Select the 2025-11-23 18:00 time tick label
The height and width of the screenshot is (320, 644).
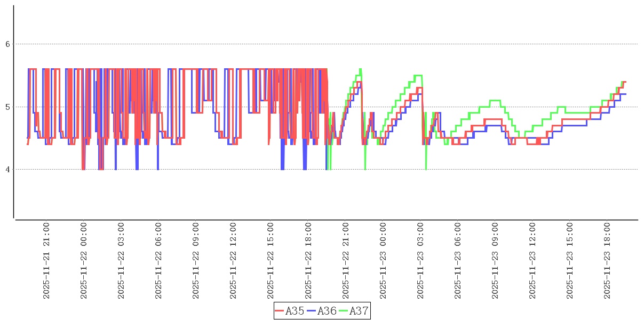[x=607, y=261]
